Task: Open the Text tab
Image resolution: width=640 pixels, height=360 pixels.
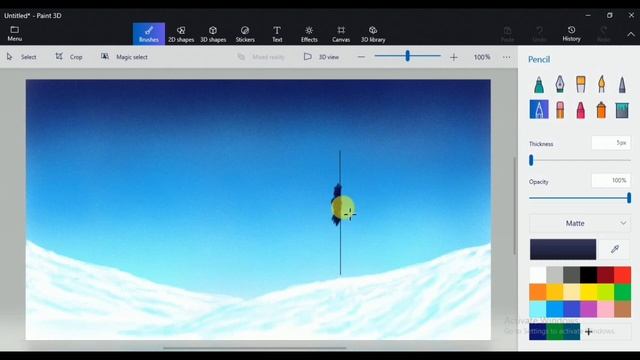Action: pyautogui.click(x=277, y=33)
